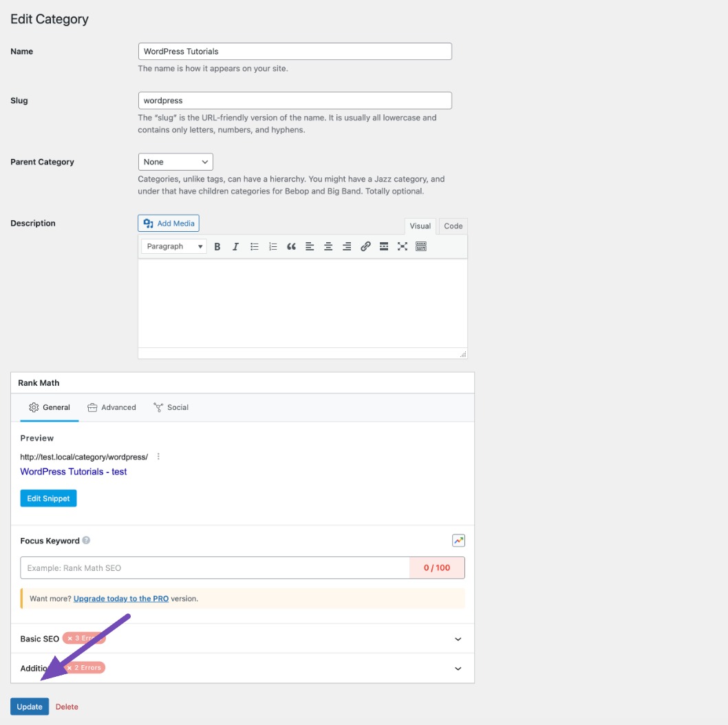728x725 pixels.
Task: Enable fullscreen editor mode
Action: tap(403, 246)
